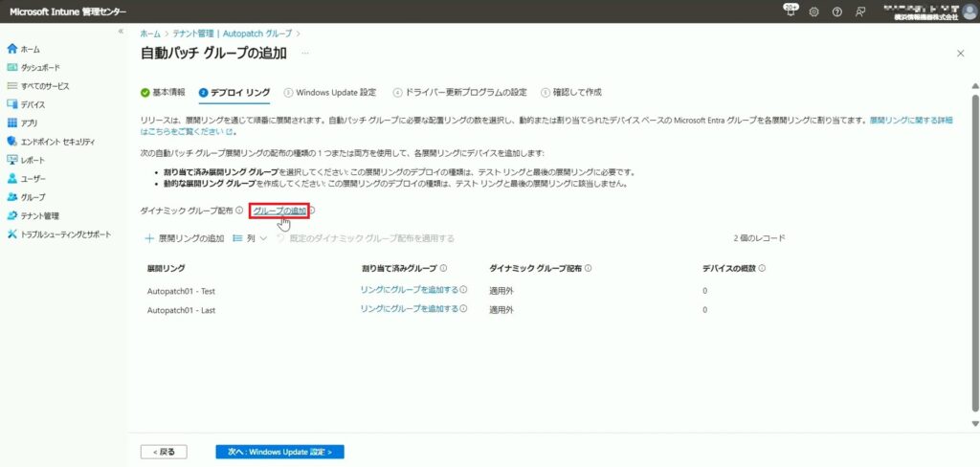
Task: Open Reports (レポート) in the sidebar
Action: [x=26, y=160]
